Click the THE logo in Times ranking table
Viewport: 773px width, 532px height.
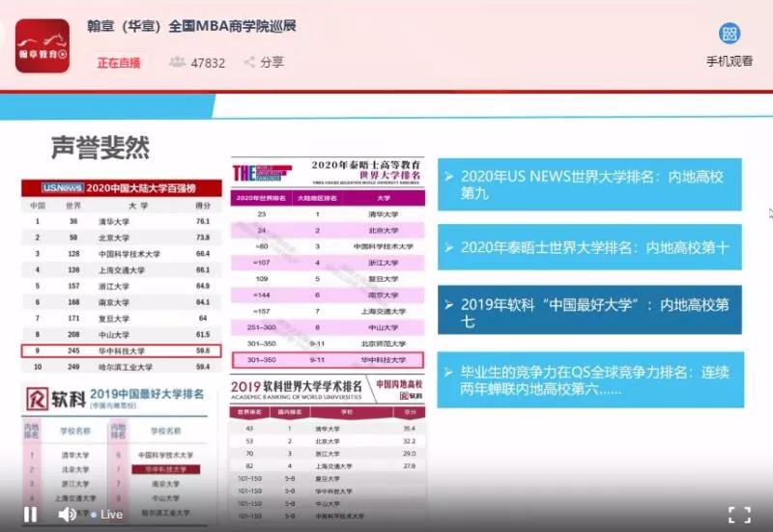coord(262,173)
